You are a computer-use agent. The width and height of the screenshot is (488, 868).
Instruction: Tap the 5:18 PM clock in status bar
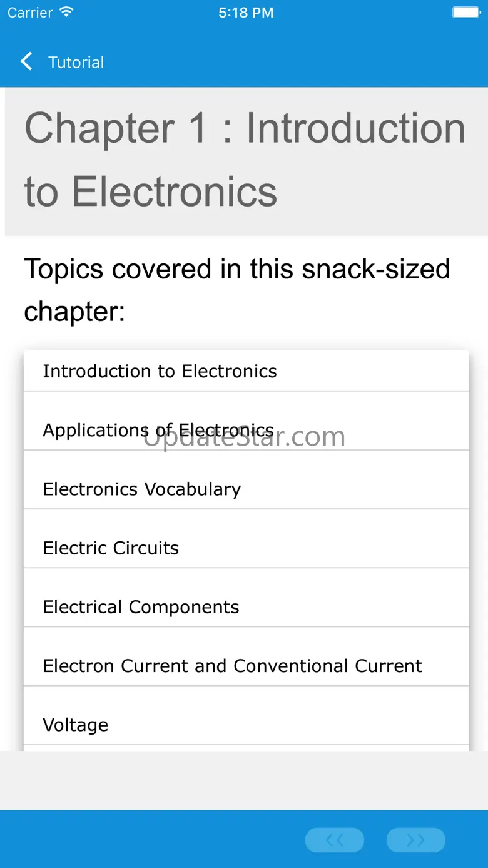[x=245, y=13]
